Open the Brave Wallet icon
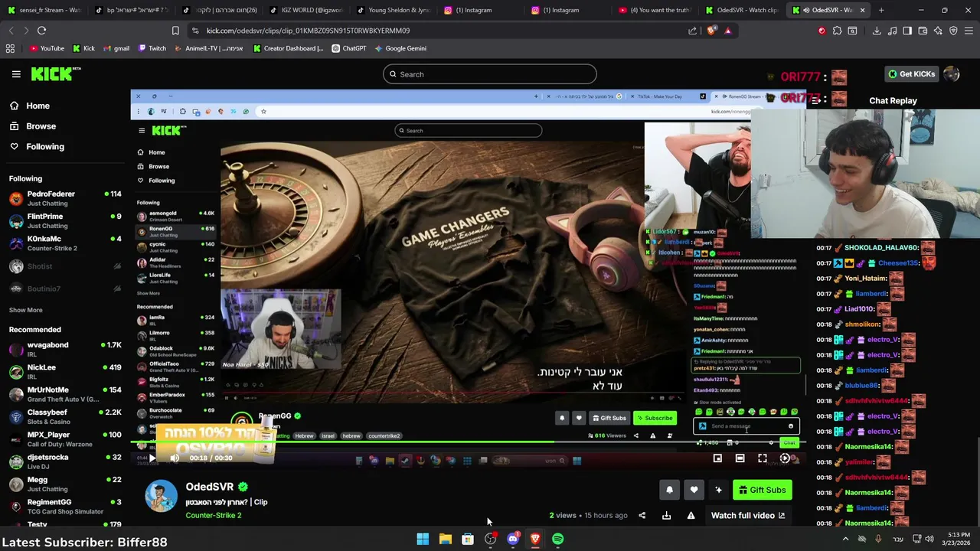 (923, 31)
